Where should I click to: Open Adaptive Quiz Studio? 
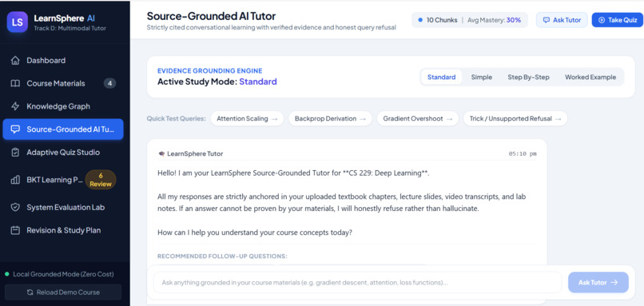coord(63,153)
